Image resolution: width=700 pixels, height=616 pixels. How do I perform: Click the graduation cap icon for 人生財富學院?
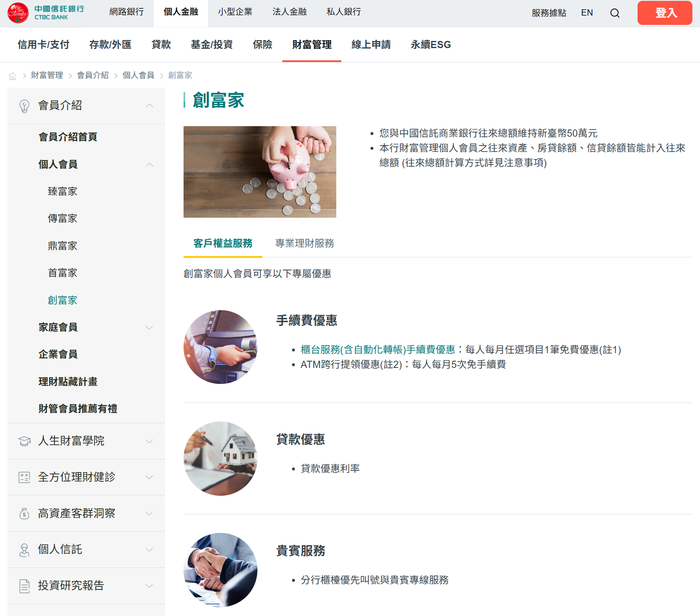[x=24, y=441]
